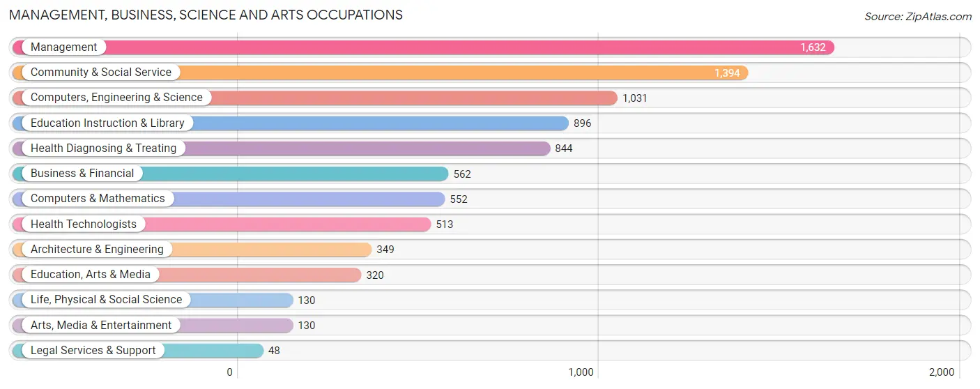Image resolution: width=980 pixels, height=389 pixels.
Task: Select the Education, Arts & Media bar
Action: pyautogui.click(x=186, y=275)
